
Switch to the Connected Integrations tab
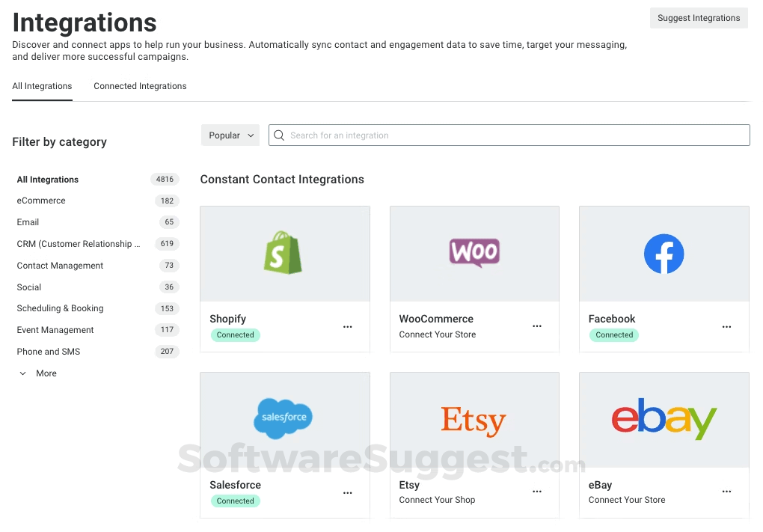[140, 86]
